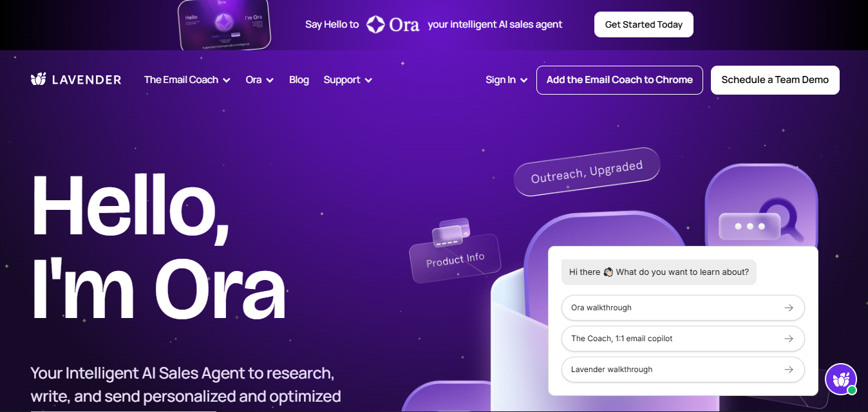Expand The Email Coach menu

tap(187, 80)
